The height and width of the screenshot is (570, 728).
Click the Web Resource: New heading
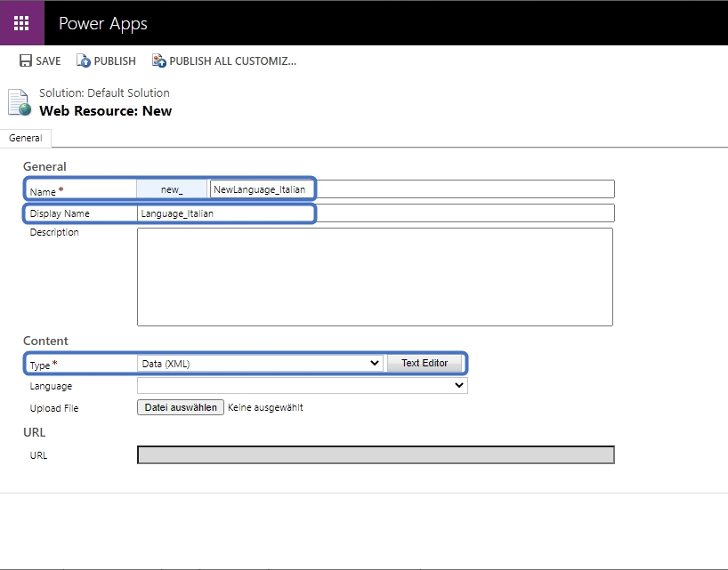tap(105, 111)
